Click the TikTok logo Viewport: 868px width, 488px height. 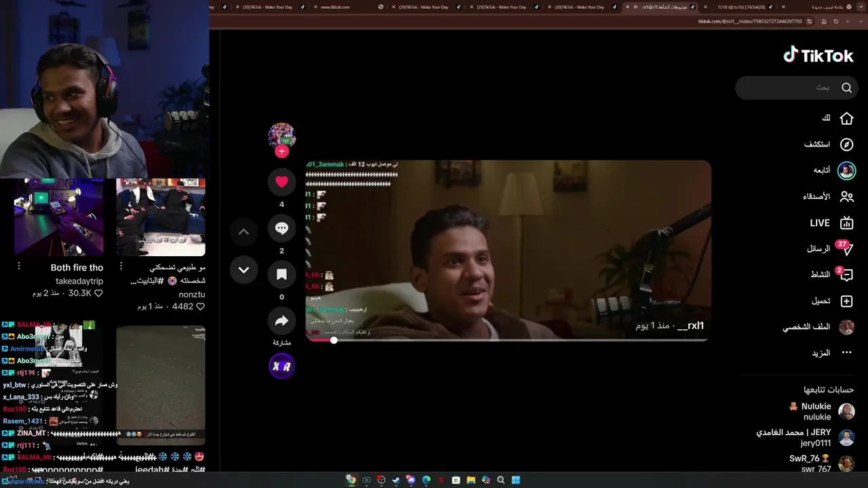click(x=818, y=56)
